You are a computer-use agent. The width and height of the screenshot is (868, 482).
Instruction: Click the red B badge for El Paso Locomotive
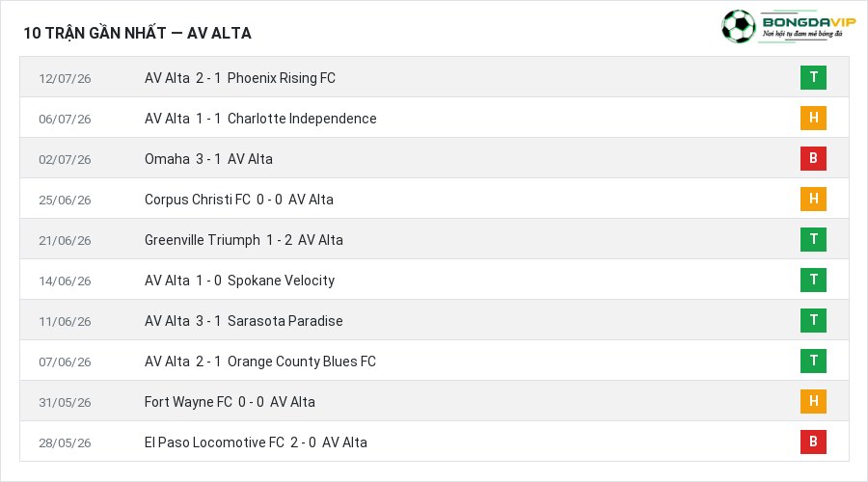(813, 442)
